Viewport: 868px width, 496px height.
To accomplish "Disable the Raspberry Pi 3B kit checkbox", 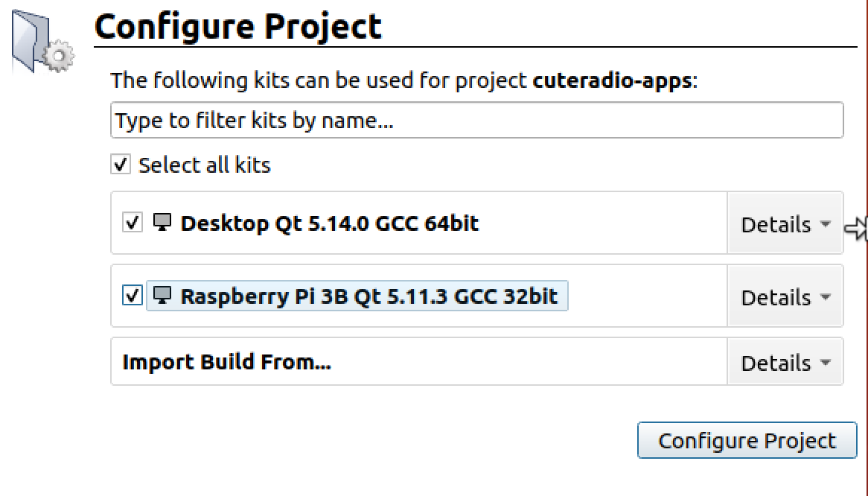I will [133, 296].
